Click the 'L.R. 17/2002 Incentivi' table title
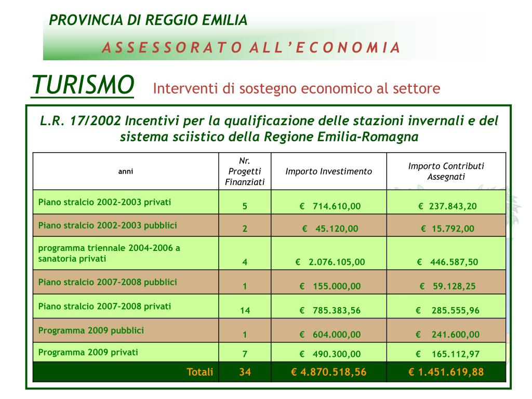Image resolution: width=532 pixels, height=399 pixels. coord(269,129)
